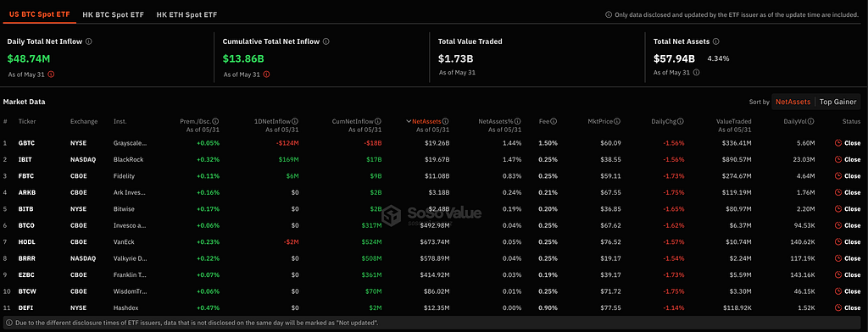Sort table by NetAssets column arrow
868x332 pixels.
[409, 121]
